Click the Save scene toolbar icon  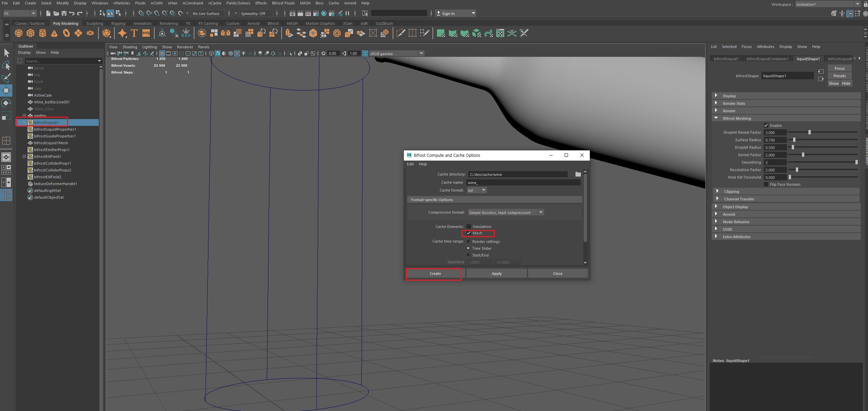[x=64, y=14]
